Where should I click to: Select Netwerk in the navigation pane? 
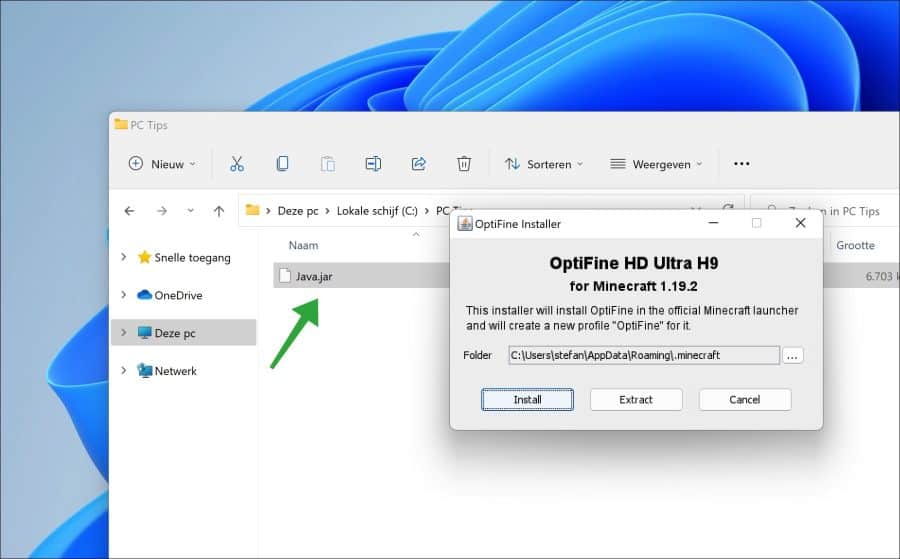tap(176, 371)
